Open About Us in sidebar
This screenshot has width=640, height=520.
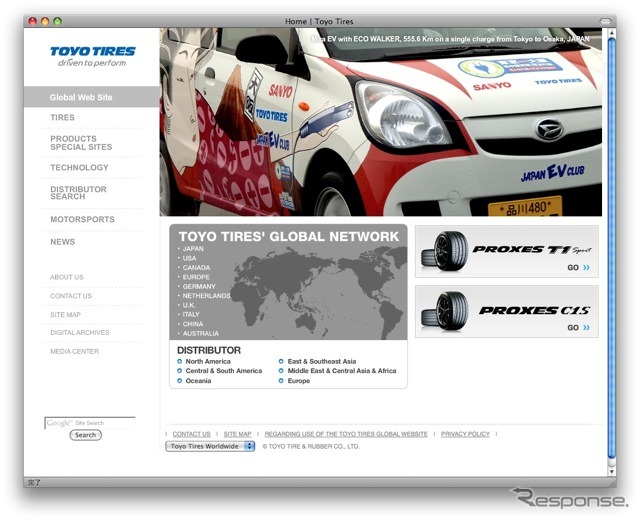click(67, 277)
